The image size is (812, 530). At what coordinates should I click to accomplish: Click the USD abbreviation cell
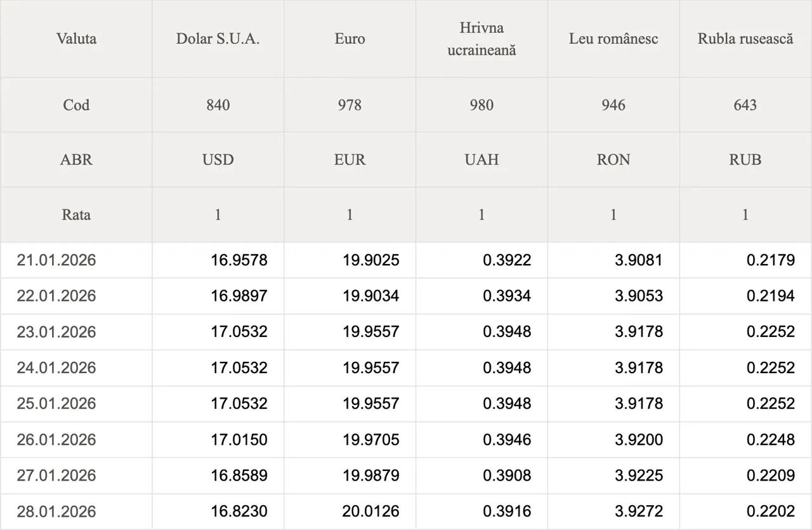pyautogui.click(x=218, y=159)
